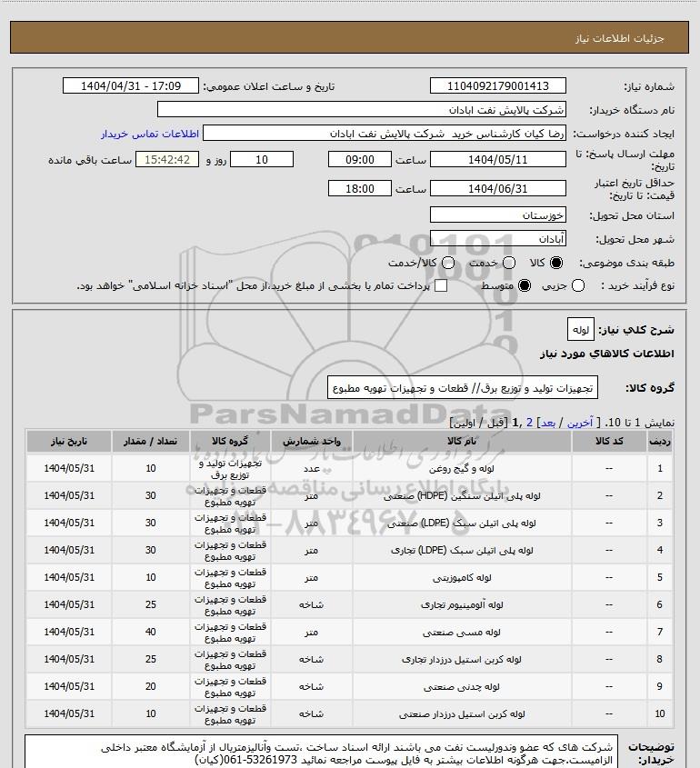
Task: Click the unit شاخه in لوله آلومینیوم تجاری row
Action: 312,605
